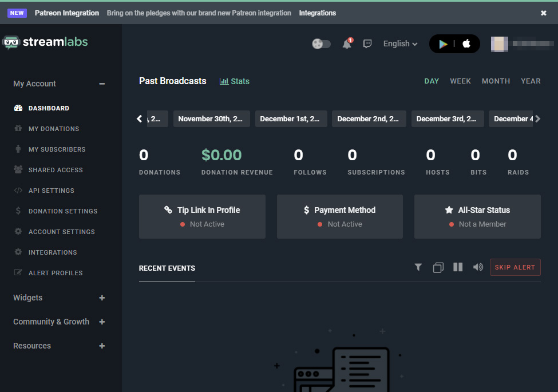Click the SKIP ALERT button

tap(515, 267)
